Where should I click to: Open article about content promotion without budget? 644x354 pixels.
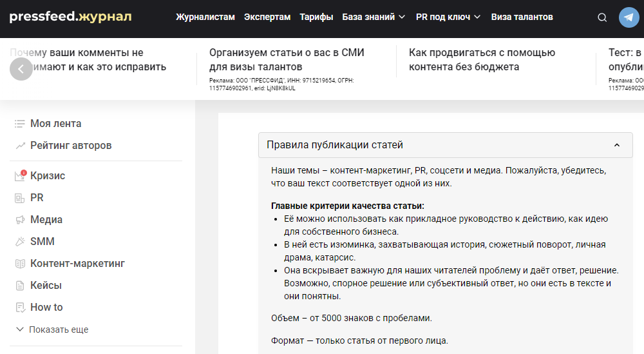click(x=482, y=59)
